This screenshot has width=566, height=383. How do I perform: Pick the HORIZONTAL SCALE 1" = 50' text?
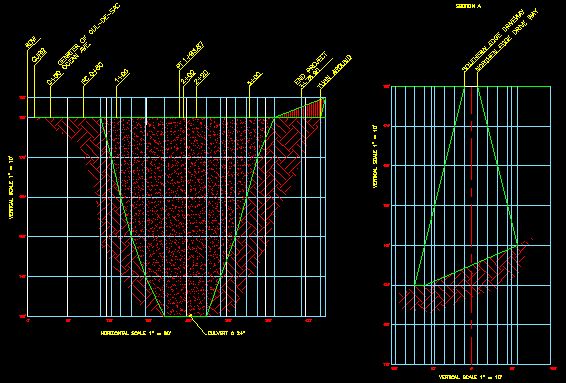(135, 333)
